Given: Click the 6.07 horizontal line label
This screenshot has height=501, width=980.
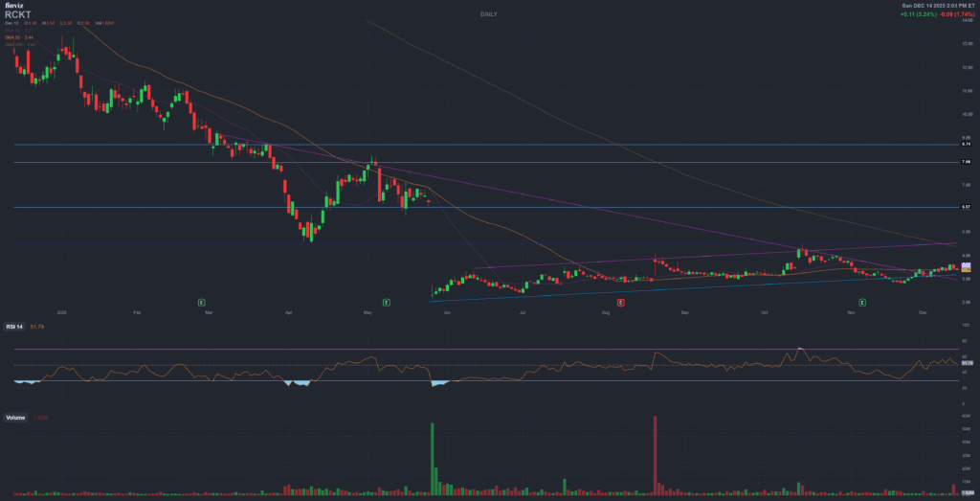Looking at the screenshot, I should 967,207.
